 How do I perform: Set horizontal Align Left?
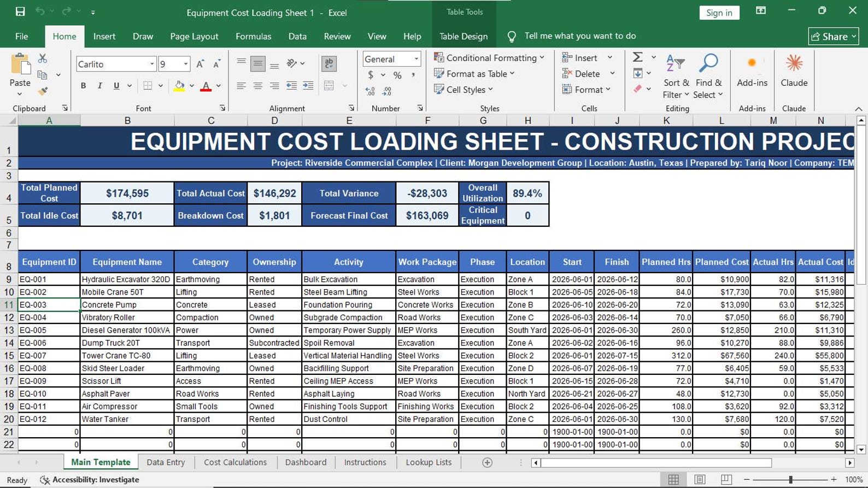241,86
